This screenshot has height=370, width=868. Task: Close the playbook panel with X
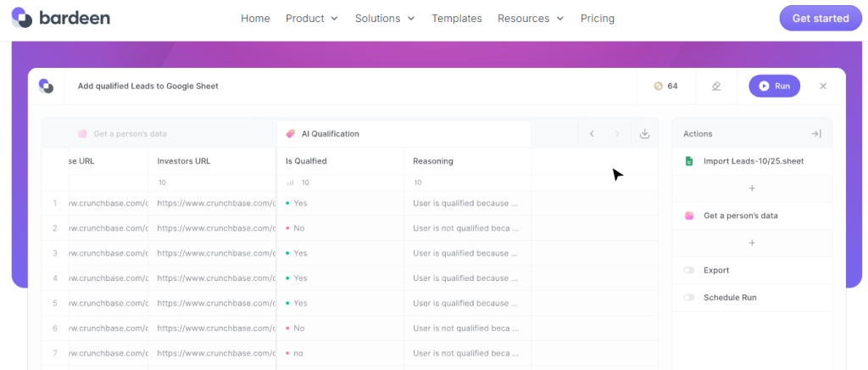click(x=822, y=86)
